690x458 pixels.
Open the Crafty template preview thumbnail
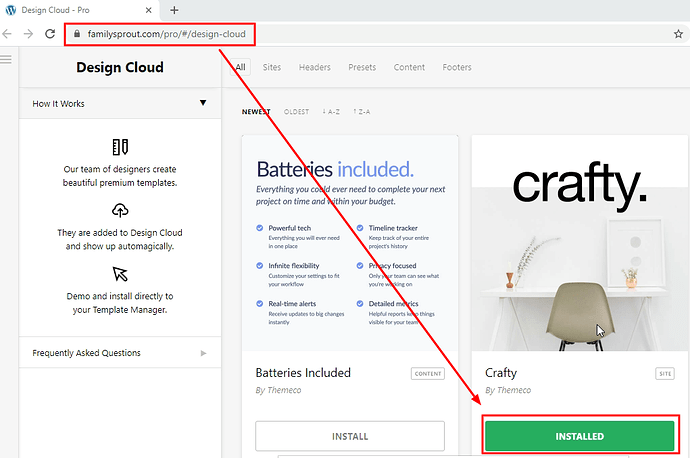point(580,243)
